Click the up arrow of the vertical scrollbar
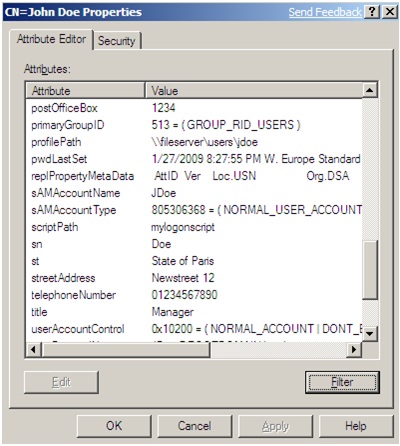 370,90
